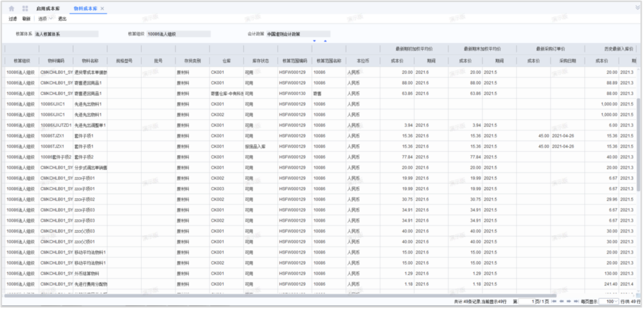Go to previous page arrow
Screen dimensions: 644x310
[562, 302]
